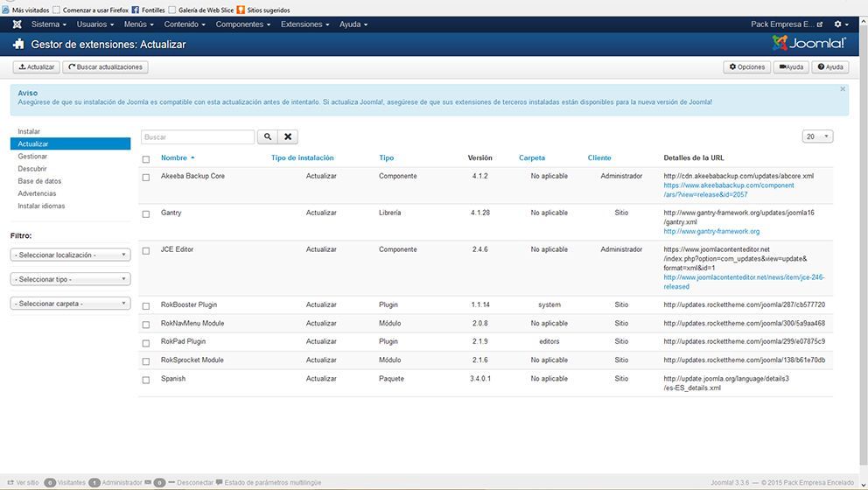Clear the search with the X button
The image size is (868, 490).
288,136
